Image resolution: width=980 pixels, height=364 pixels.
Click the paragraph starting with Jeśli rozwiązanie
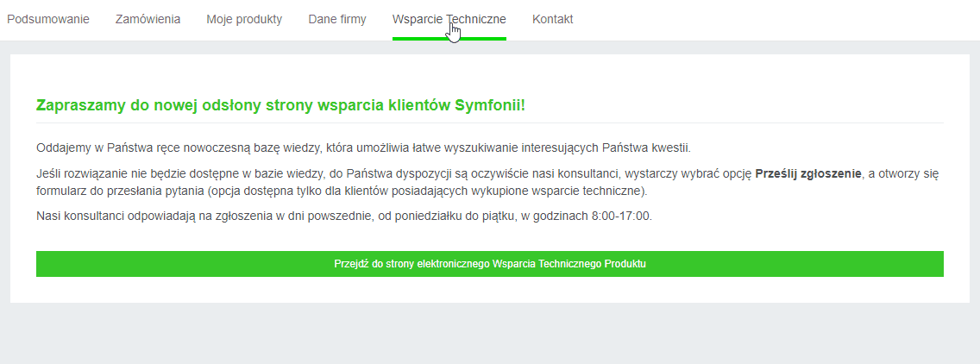coord(487,182)
